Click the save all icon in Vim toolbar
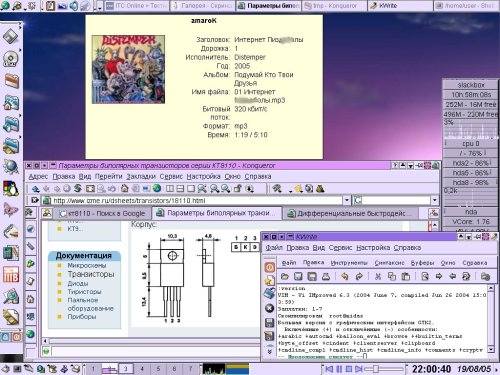 click(312, 276)
